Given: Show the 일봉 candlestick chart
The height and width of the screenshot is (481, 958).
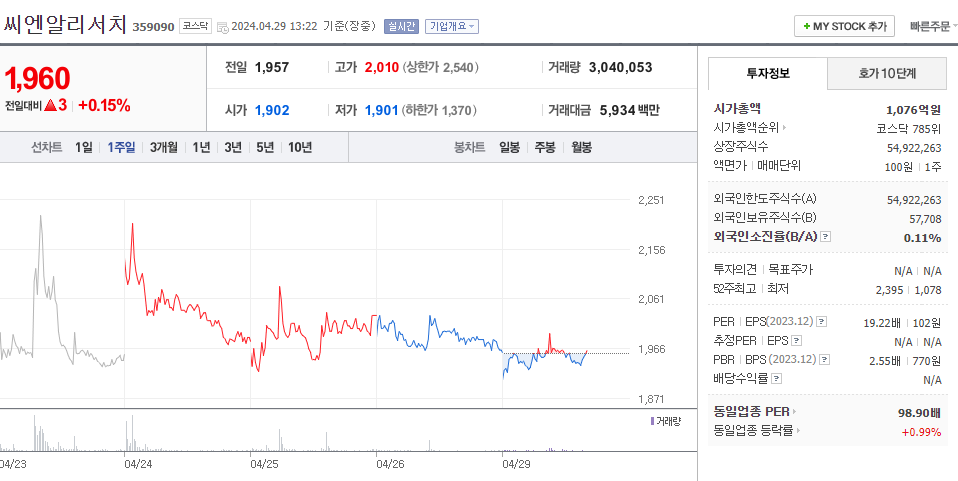Looking at the screenshot, I should 510,147.
